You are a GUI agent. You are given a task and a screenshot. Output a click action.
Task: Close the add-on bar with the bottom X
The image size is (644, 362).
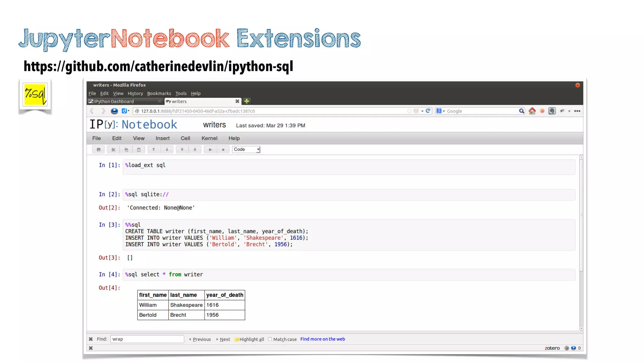(91, 348)
